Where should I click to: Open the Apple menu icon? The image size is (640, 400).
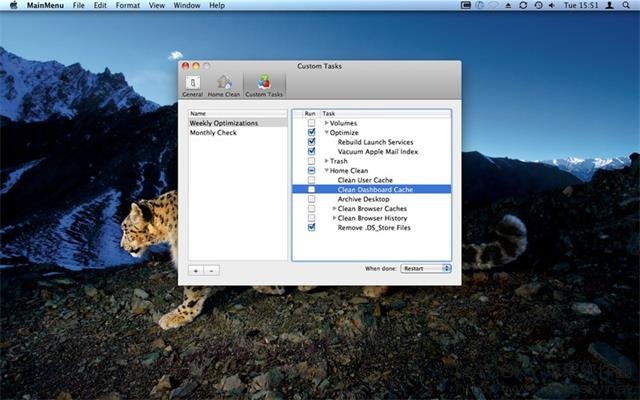(x=13, y=5)
